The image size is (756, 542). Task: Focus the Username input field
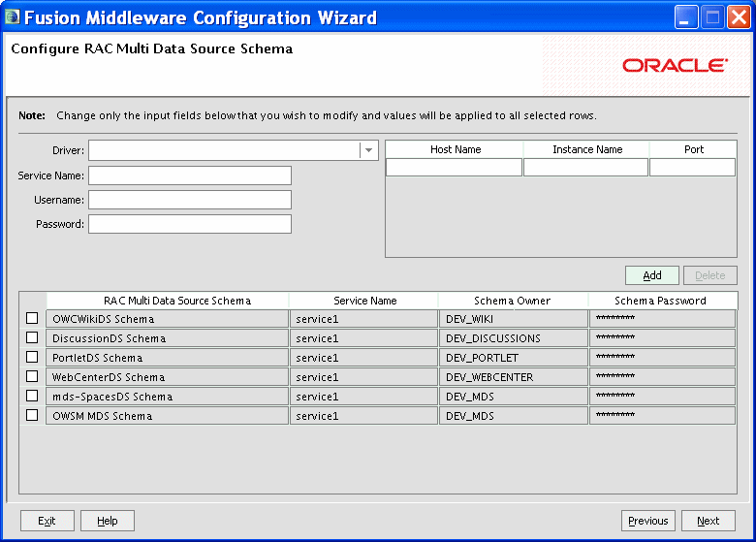coord(190,200)
